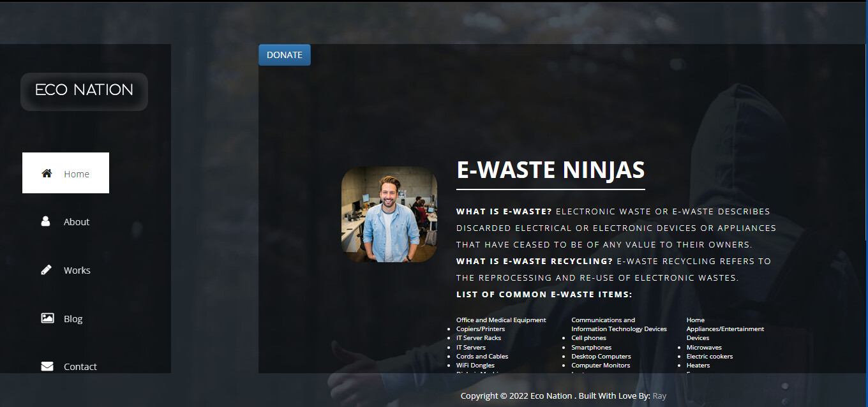This screenshot has height=407, width=868.
Task: Click the Copiers/Printers list item
Action: [480, 329]
